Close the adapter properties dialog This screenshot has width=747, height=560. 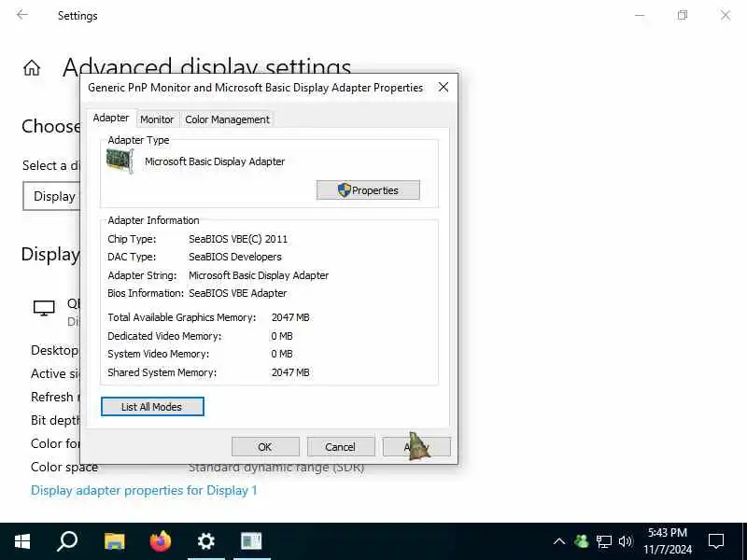point(444,87)
